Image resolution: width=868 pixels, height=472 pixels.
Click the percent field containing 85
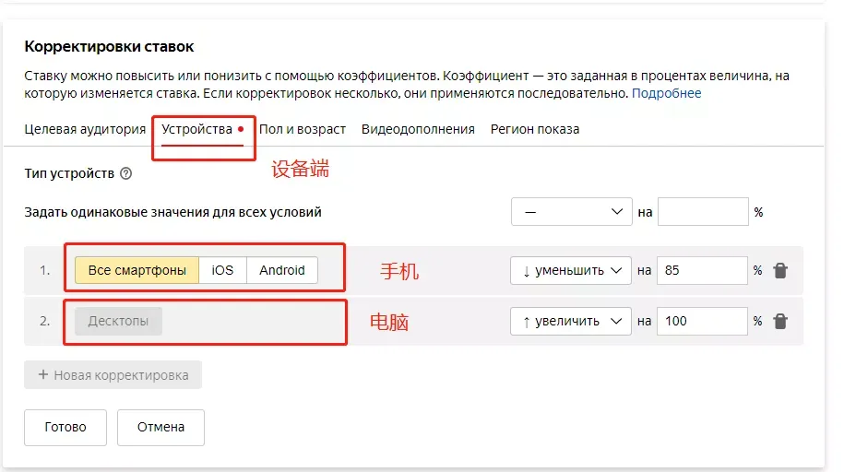tap(702, 271)
